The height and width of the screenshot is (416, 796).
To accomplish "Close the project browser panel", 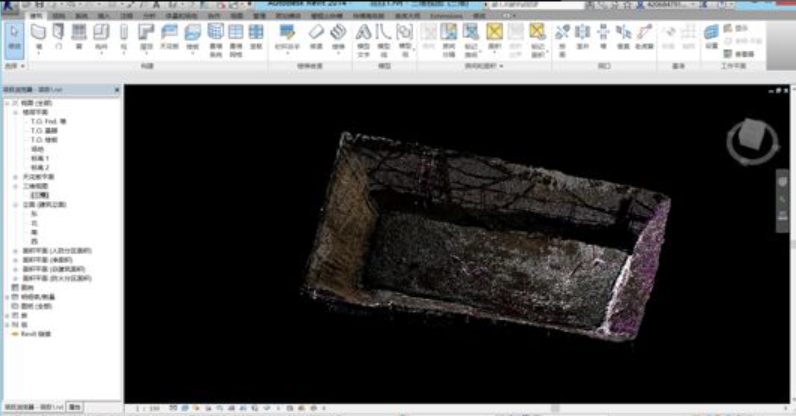I will pyautogui.click(x=117, y=90).
